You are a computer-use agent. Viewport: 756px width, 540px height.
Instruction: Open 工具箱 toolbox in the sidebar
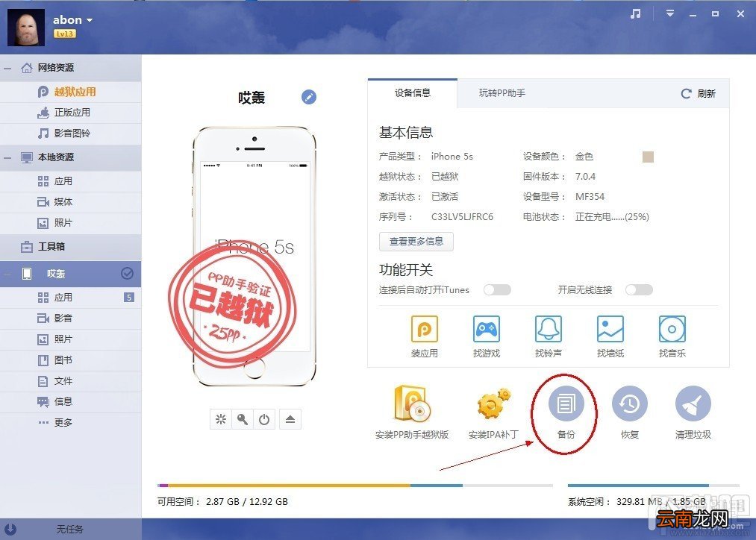(x=70, y=247)
